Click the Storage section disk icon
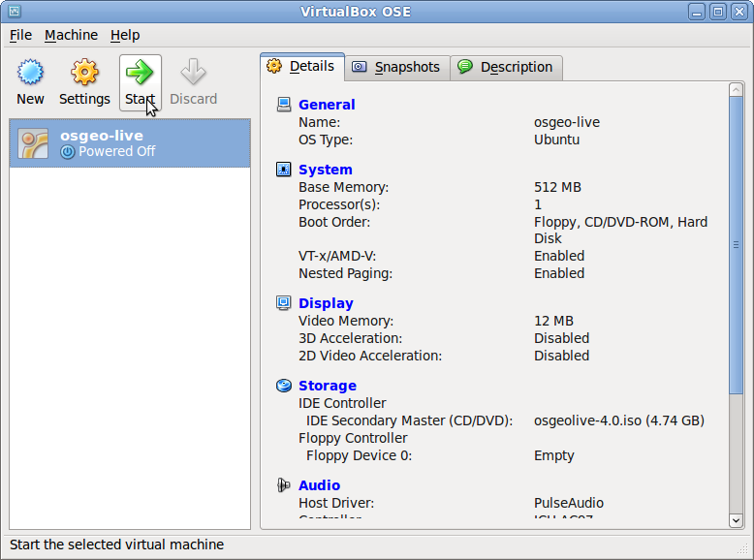Viewport: 754px width, 560px height. coord(284,386)
